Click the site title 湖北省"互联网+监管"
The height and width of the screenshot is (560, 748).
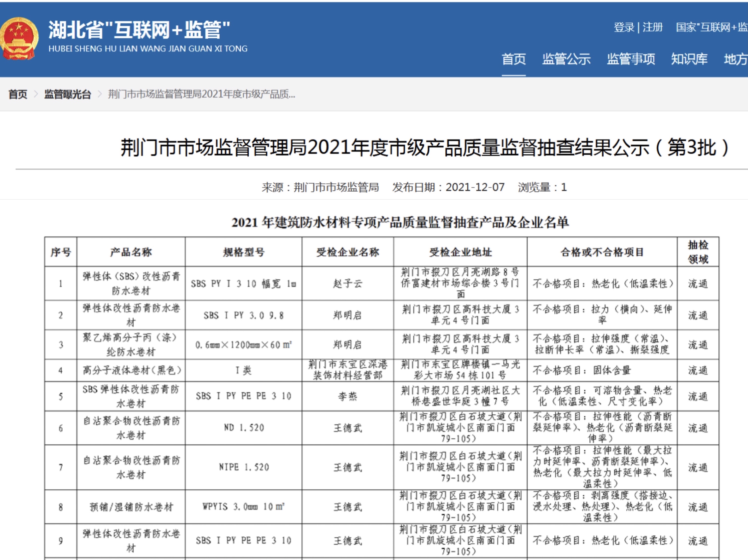(139, 30)
